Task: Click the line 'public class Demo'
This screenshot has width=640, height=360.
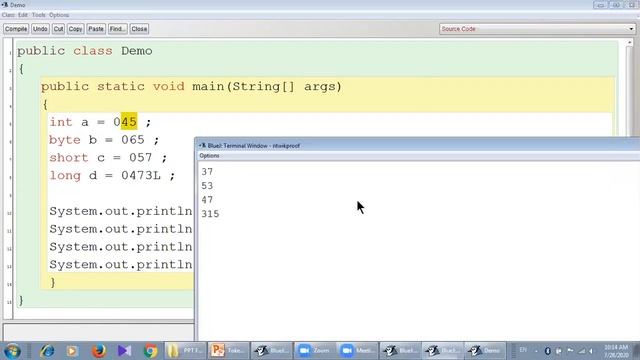Action: coord(84,51)
